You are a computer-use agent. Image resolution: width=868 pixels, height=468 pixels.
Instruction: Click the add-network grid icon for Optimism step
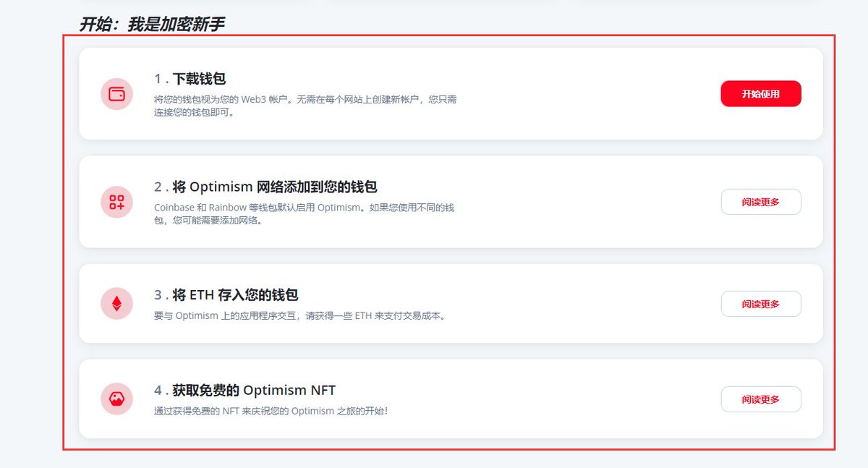[x=116, y=202]
